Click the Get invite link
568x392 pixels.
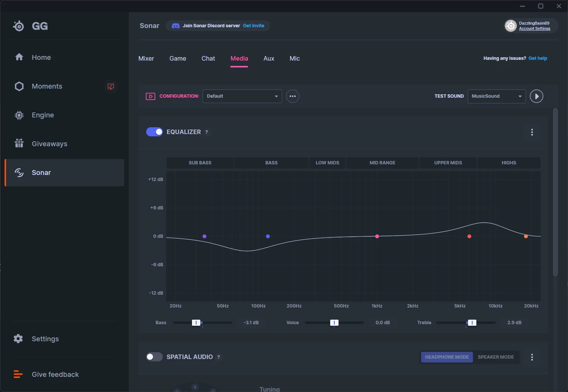point(254,26)
